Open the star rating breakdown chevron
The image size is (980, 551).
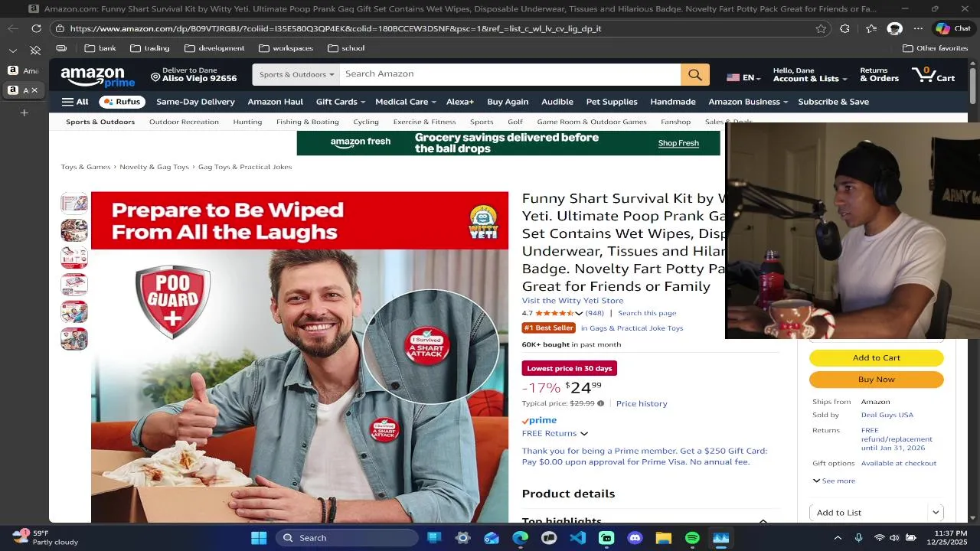pyautogui.click(x=579, y=313)
